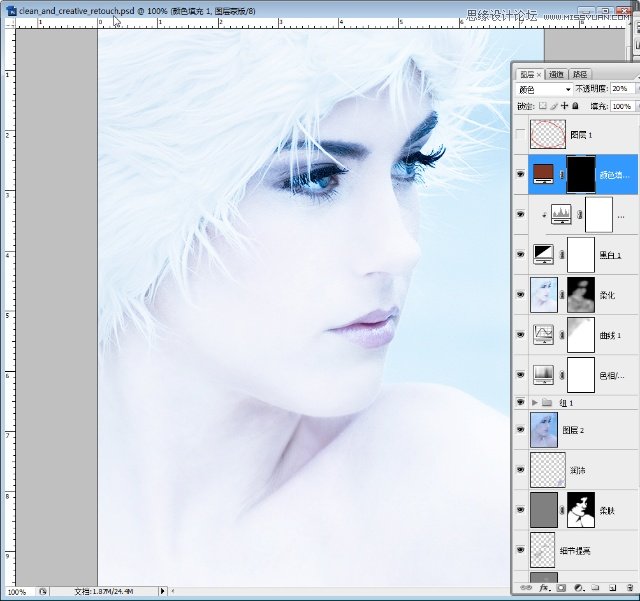Select the black mask thumbnail on color fill layer
This screenshot has width=640, height=601.
(581, 174)
